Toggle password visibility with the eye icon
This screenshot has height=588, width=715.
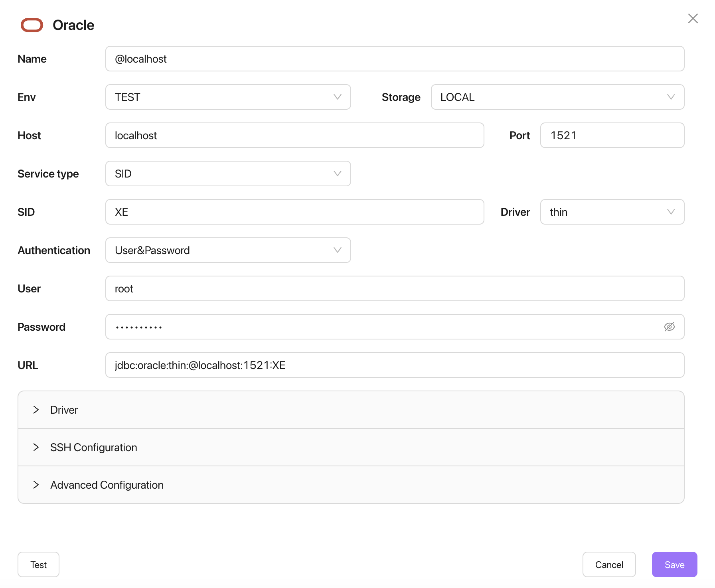tap(669, 326)
